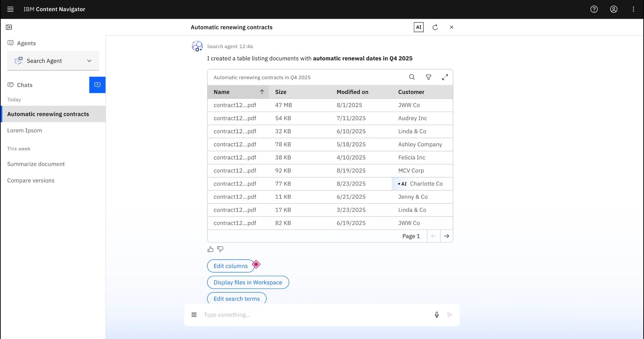Go to previous table page
Viewport: 644px width, 339px height.
point(434,236)
